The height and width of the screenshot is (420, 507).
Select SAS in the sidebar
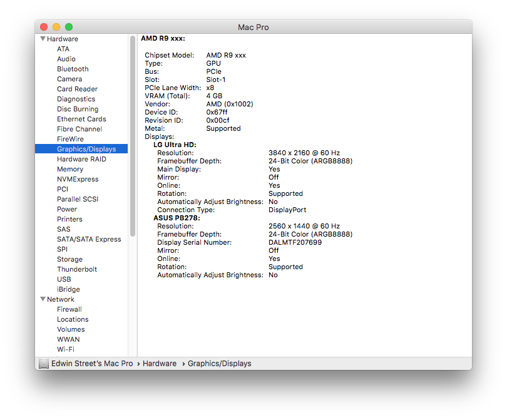coord(63,229)
